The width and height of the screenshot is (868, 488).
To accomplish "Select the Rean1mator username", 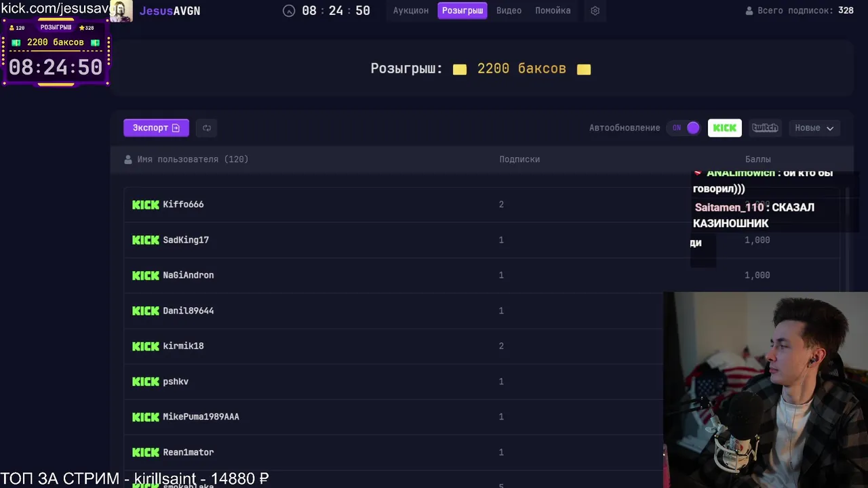I will (189, 452).
